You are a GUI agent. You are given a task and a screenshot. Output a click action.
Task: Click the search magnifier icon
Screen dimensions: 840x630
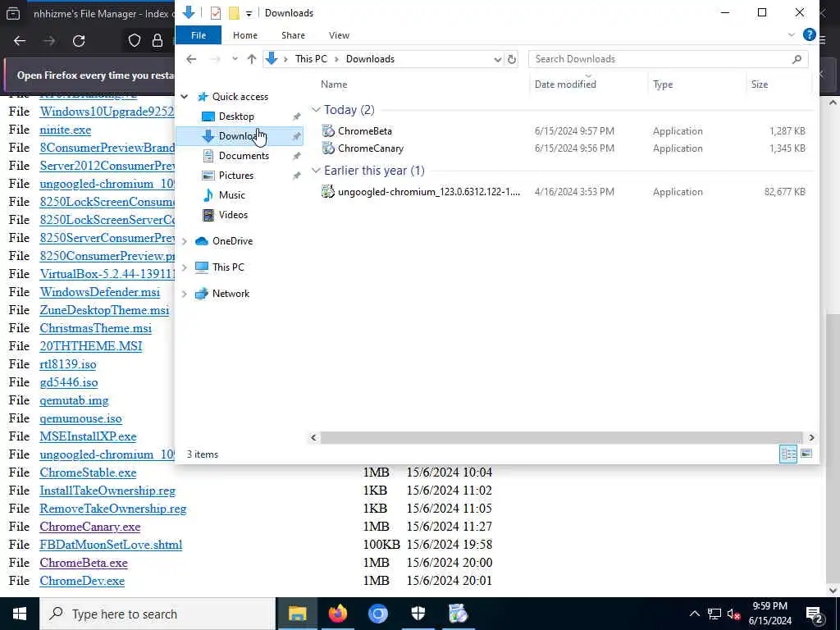click(797, 59)
